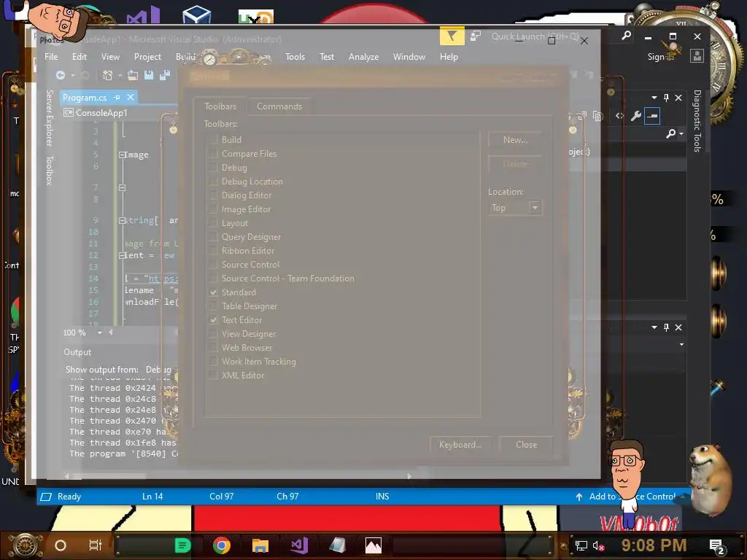This screenshot has width=747, height=560.
Task: Check the Source Control toolbar checkbox
Action: coord(214,265)
